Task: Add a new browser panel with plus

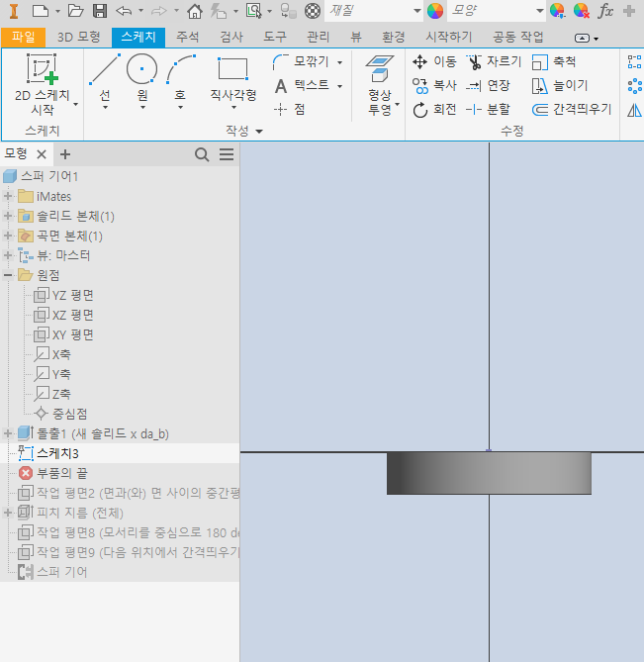Action: (65, 154)
